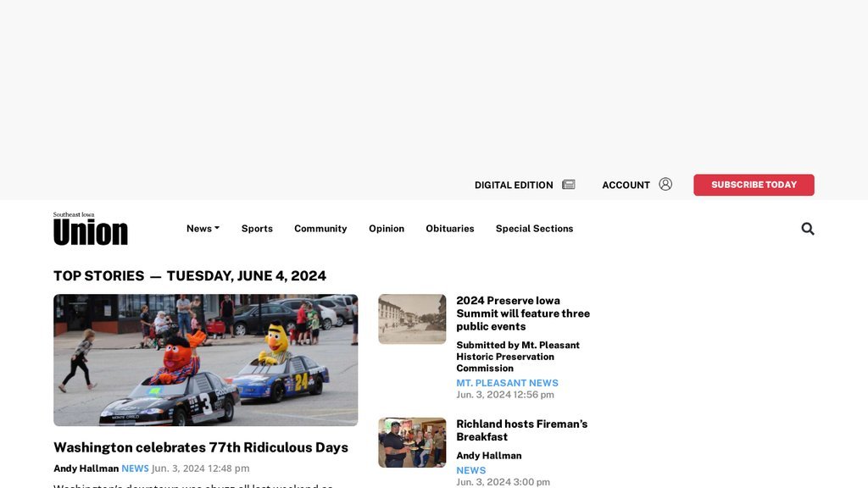Click the Subscribe Today button
The width and height of the screenshot is (868, 488).
click(754, 185)
